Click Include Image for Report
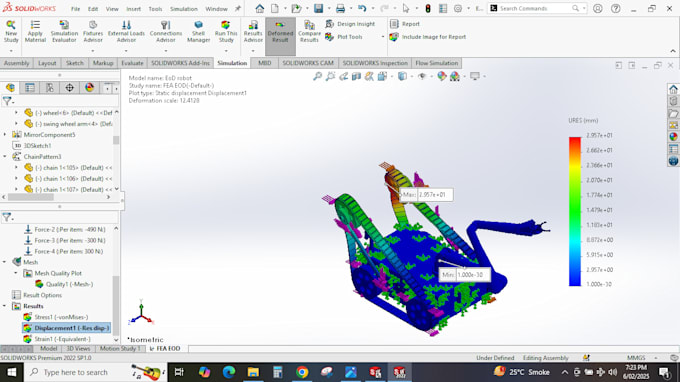 coord(428,37)
